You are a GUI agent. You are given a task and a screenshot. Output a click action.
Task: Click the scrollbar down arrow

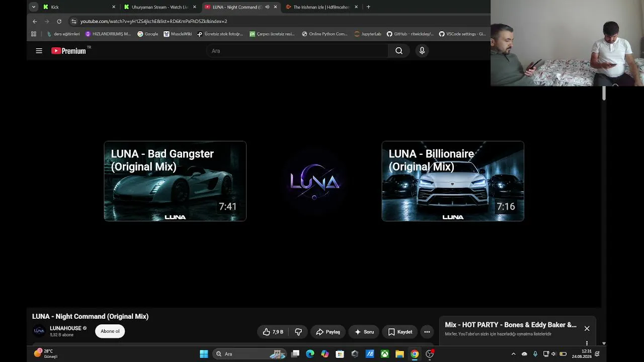(604, 343)
